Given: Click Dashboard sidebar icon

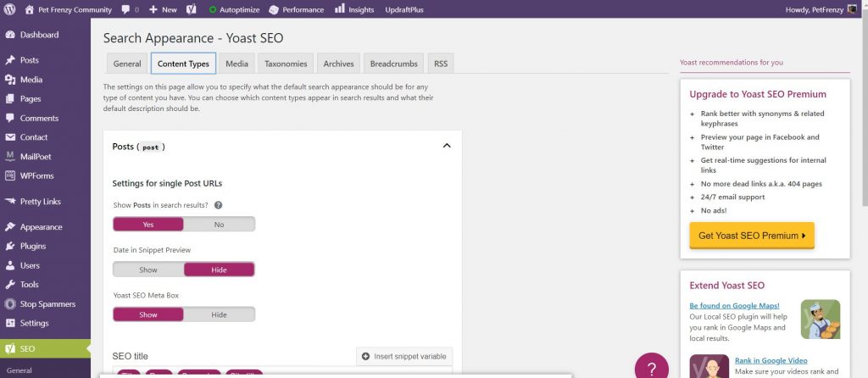Looking at the screenshot, I should click(10, 34).
